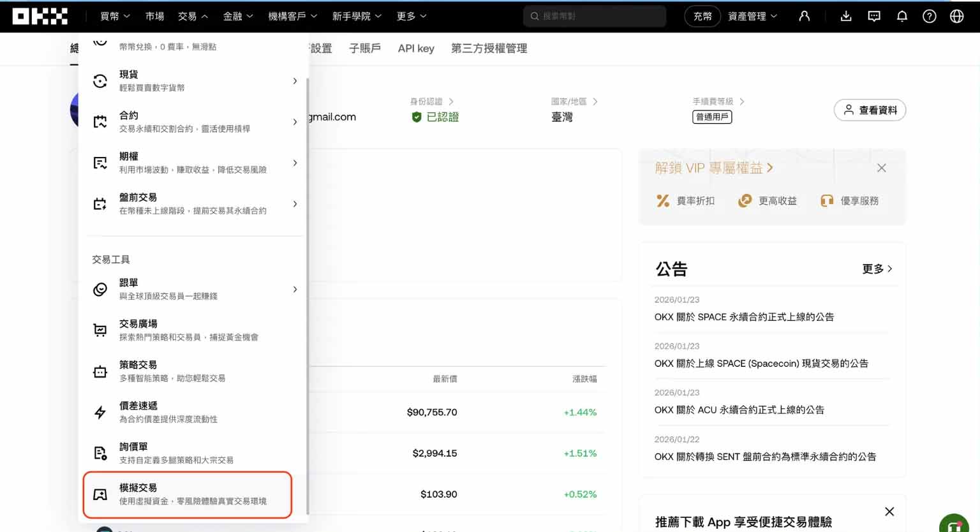Click the 策略交易 bot icon
Viewport: 980px width, 532px height.
100,371
